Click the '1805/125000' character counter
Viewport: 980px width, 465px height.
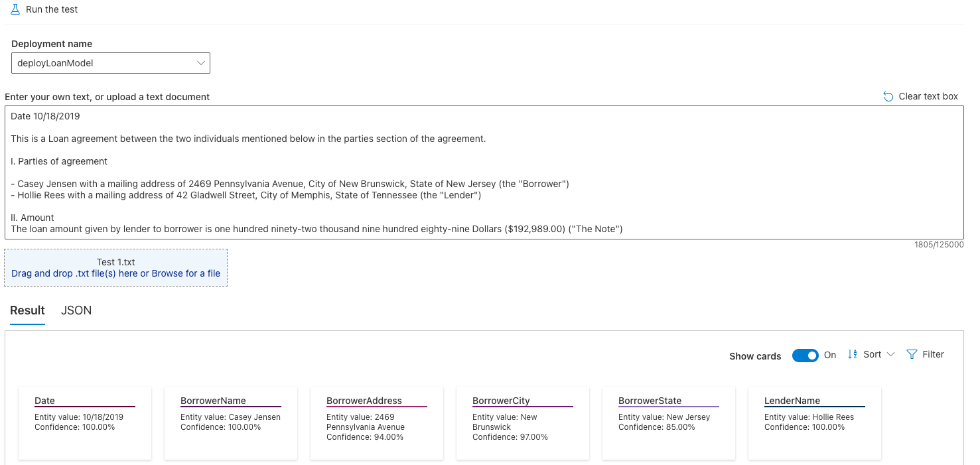click(939, 245)
